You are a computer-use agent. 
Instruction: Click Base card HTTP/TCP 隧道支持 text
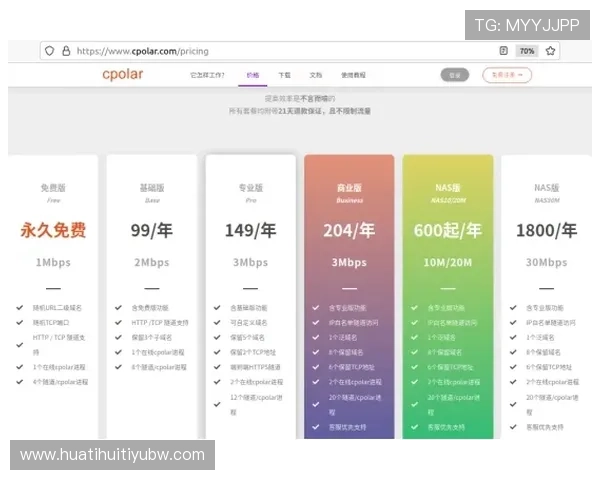tap(160, 323)
